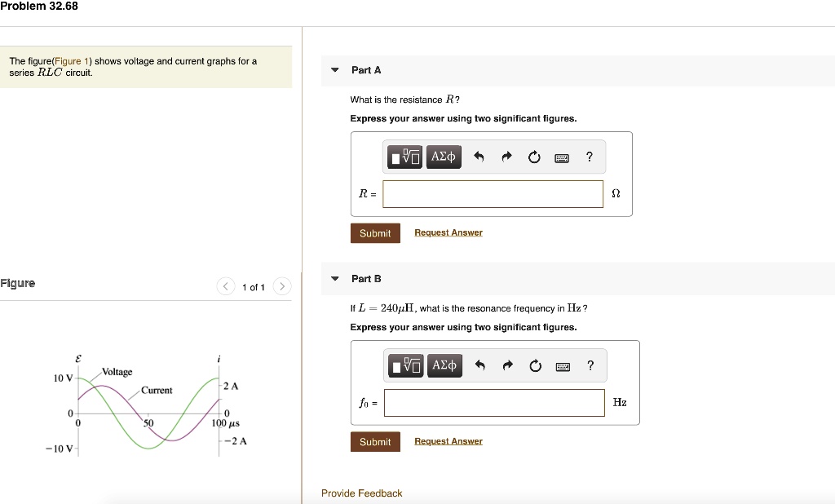The image size is (835, 504).
Task: Open help via the question mark in Part A
Action: click(x=589, y=157)
